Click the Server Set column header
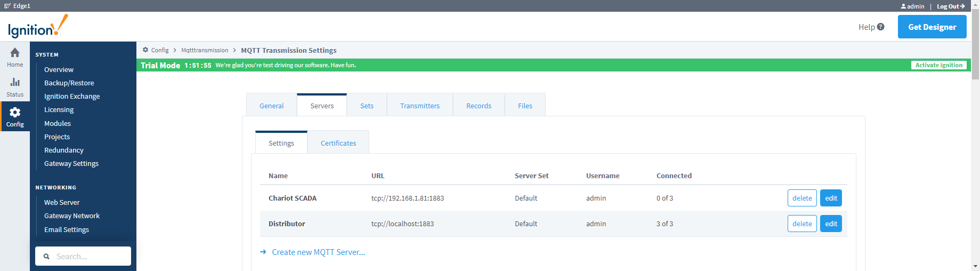This screenshot has width=980, height=271. [x=531, y=176]
